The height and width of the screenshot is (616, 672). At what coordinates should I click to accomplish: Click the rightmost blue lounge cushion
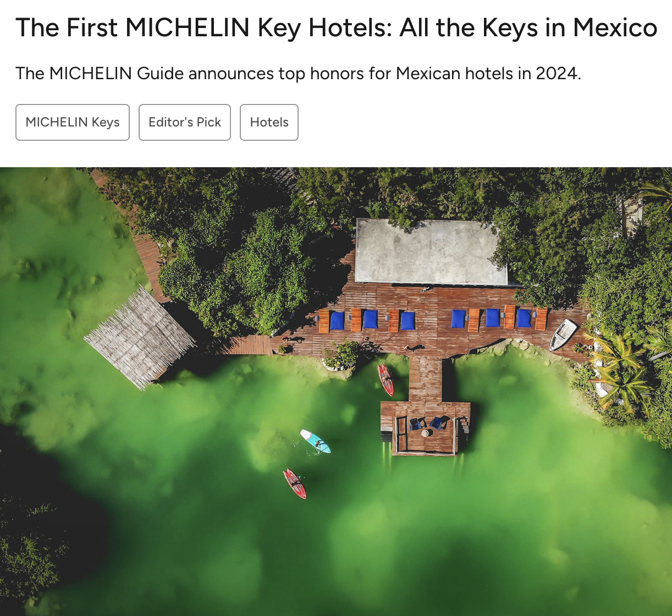click(x=524, y=318)
